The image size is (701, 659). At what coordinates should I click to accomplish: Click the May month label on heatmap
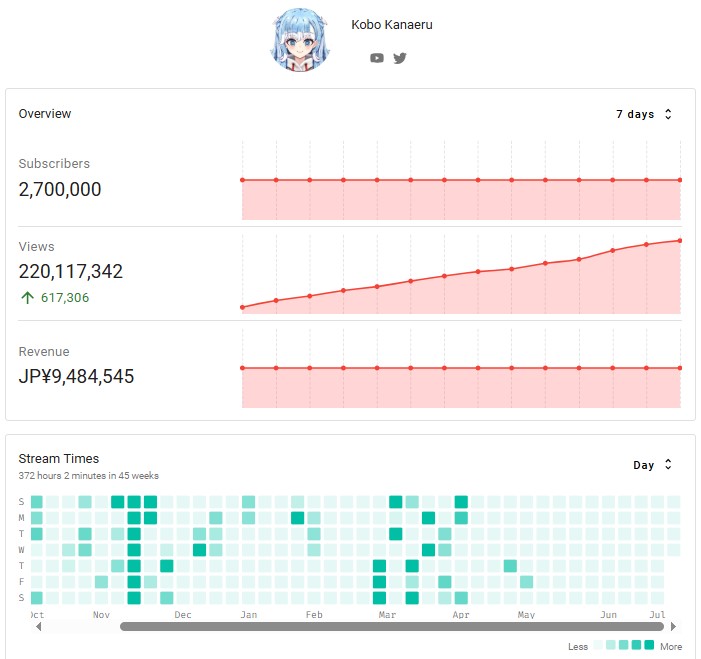pos(526,615)
